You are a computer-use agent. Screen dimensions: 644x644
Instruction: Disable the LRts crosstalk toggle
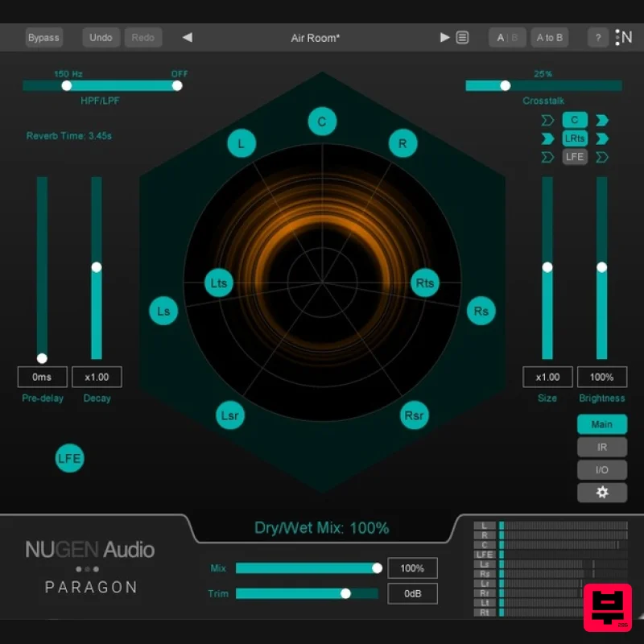coord(574,138)
